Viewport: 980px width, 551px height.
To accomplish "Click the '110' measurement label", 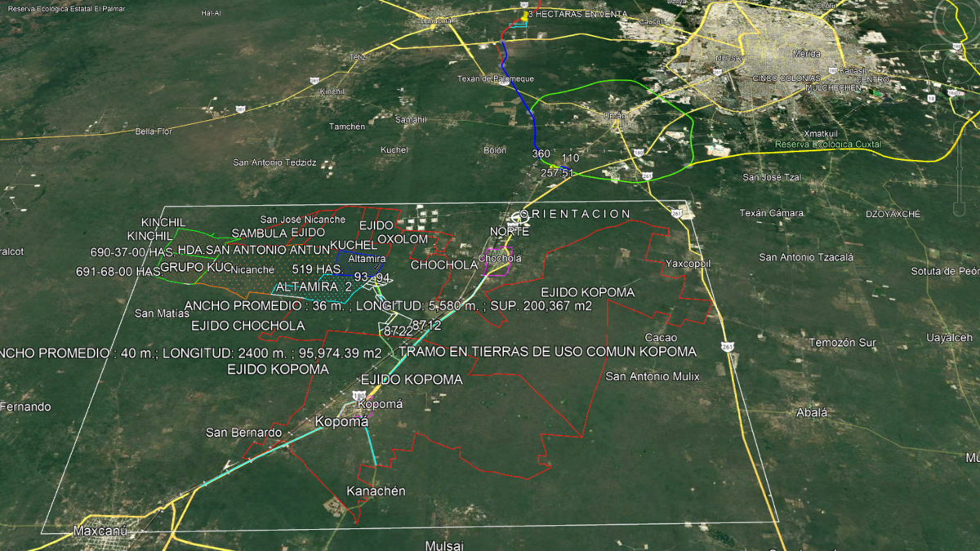I will pos(570,158).
